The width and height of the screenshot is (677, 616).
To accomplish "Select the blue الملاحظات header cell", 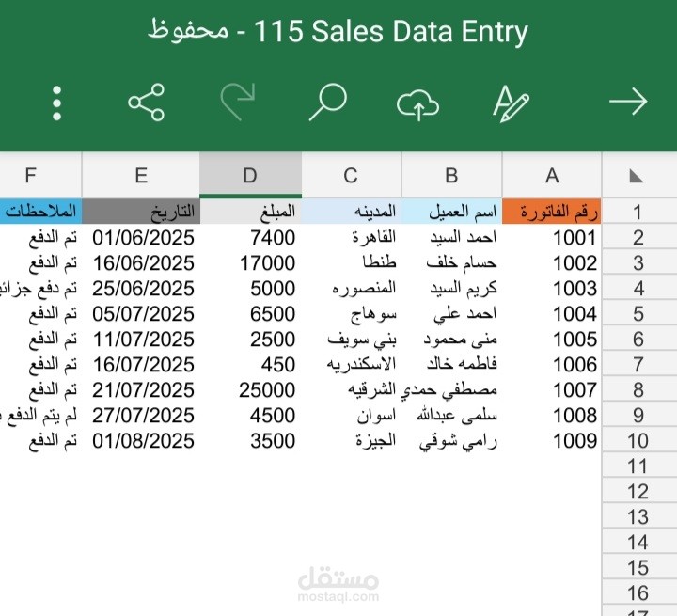I will [x=40, y=212].
